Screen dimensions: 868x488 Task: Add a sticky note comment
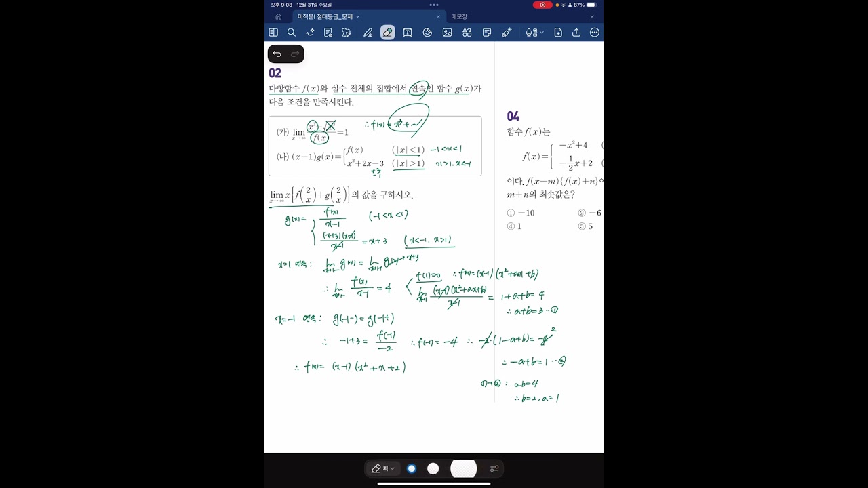pos(487,32)
